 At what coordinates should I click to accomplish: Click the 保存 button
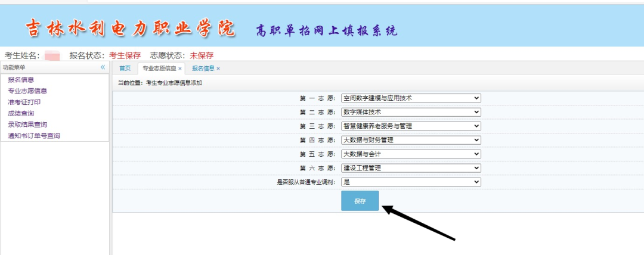[x=360, y=201]
